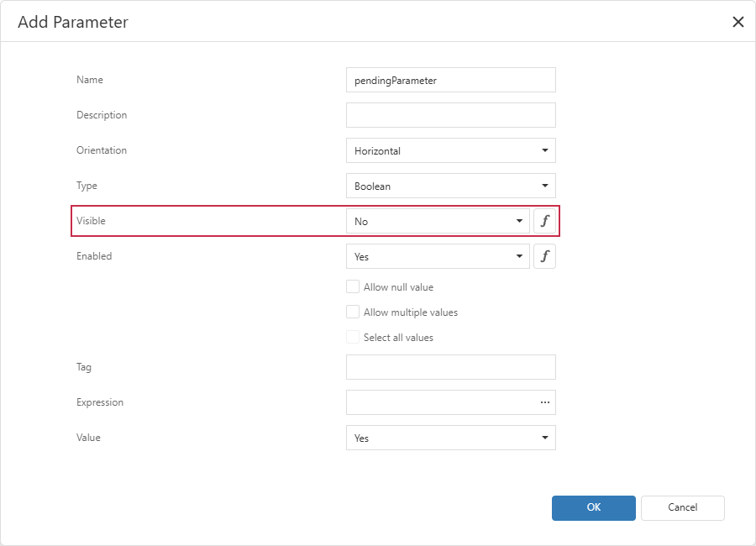This screenshot has height=546, width=756.
Task: Click the Add Parameter dialog title
Action: click(73, 22)
